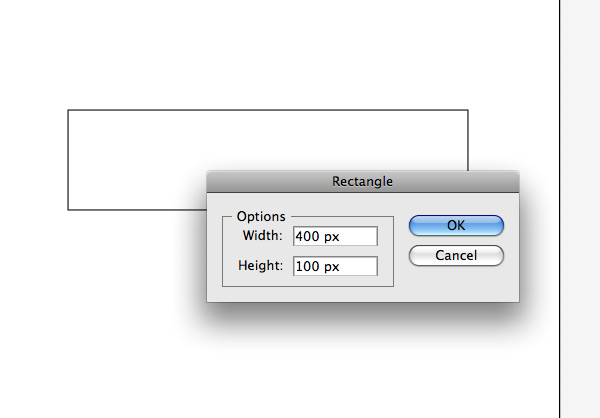Image resolution: width=600 pixels, height=418 pixels.
Task: Select the rectangle by its left edge
Action: pos(68,160)
